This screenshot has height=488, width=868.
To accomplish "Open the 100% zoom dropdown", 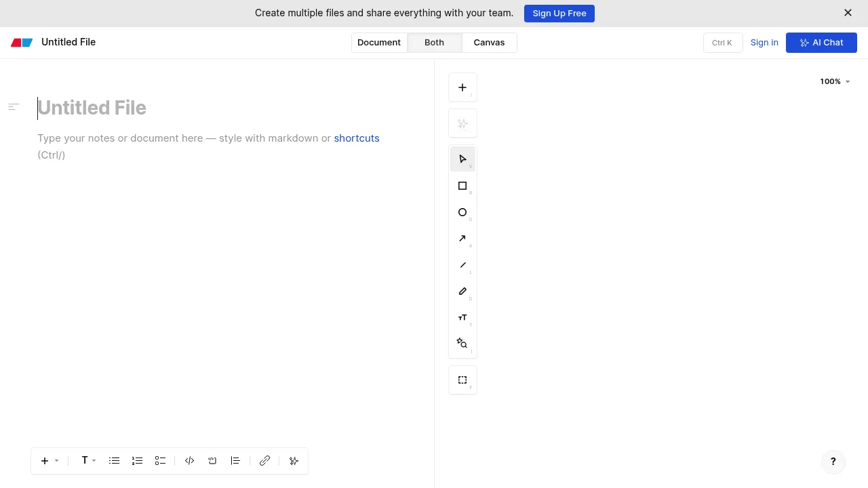I will tap(835, 81).
